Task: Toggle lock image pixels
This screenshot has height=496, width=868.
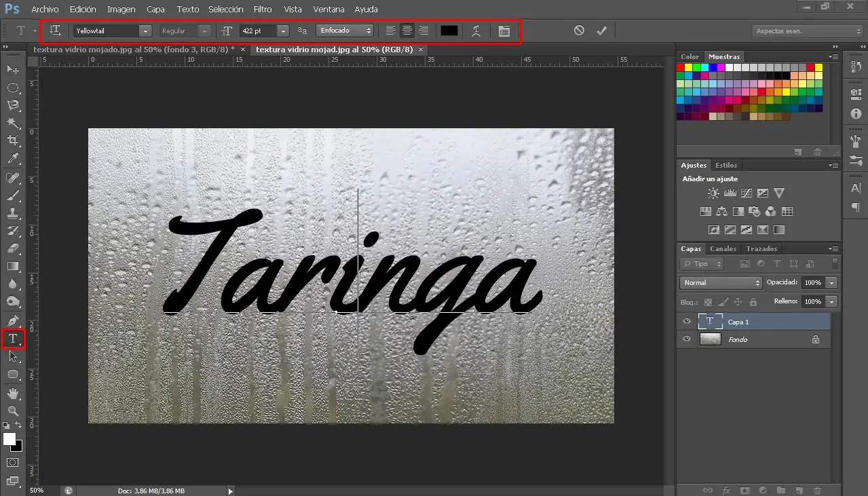Action: click(723, 302)
